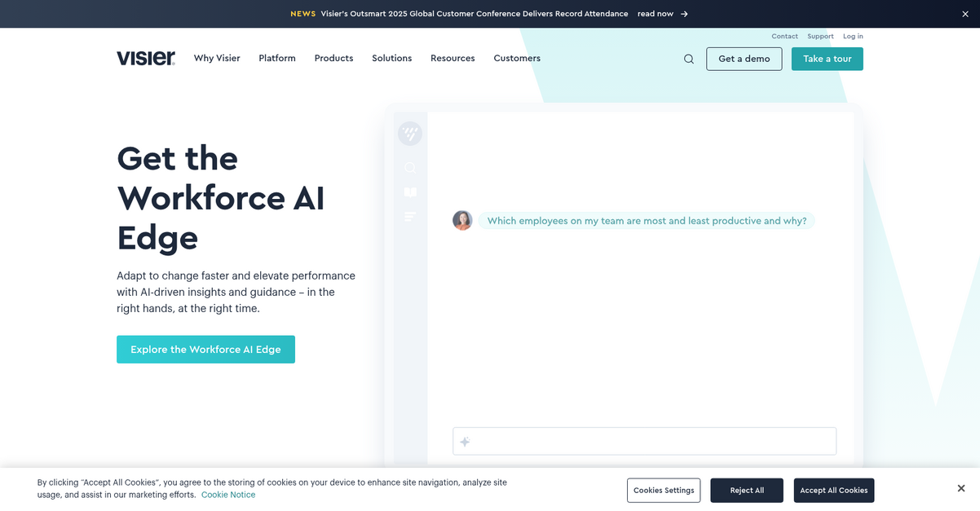Open the Platform menu

coord(277,59)
